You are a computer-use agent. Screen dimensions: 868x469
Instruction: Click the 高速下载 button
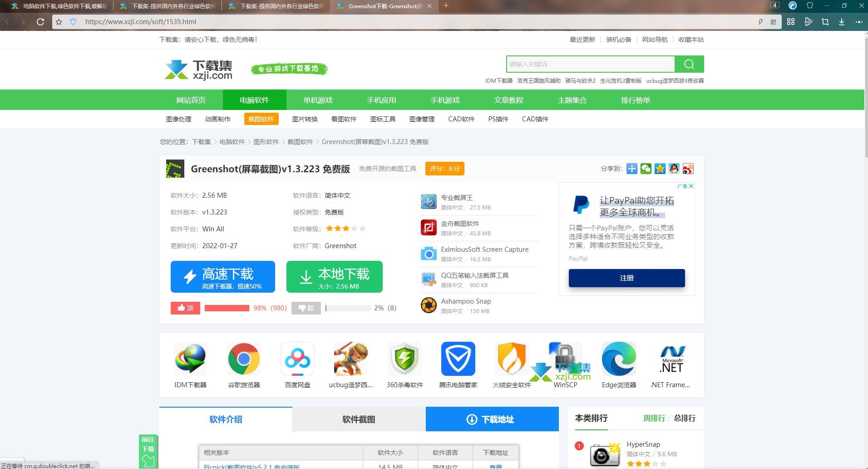point(223,277)
